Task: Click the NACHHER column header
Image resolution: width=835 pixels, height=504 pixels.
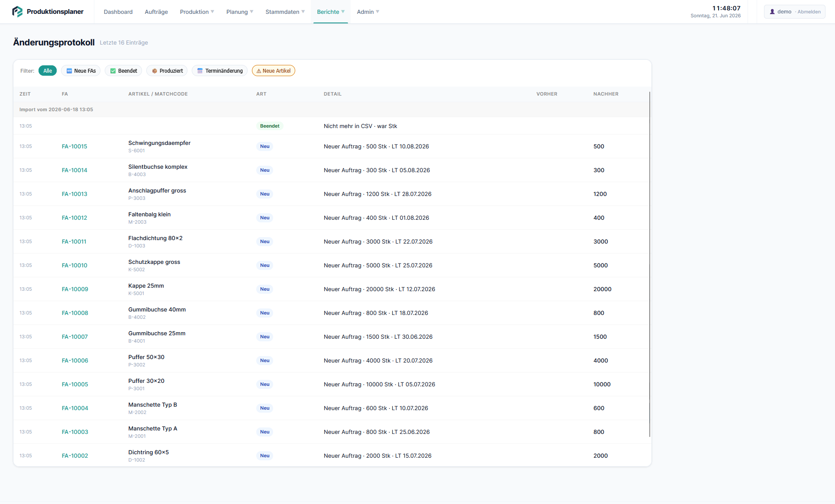Action: [606, 94]
